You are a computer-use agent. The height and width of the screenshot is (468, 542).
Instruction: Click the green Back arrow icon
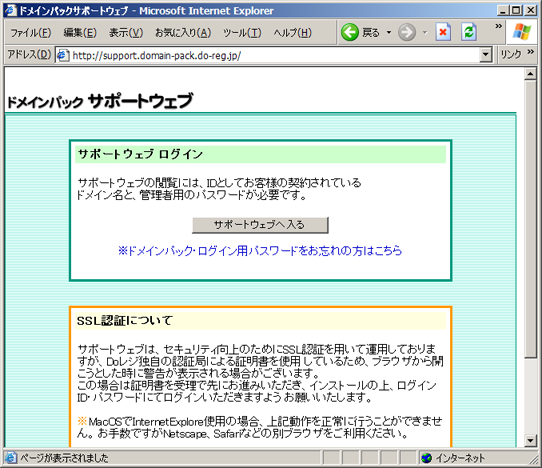(350, 32)
